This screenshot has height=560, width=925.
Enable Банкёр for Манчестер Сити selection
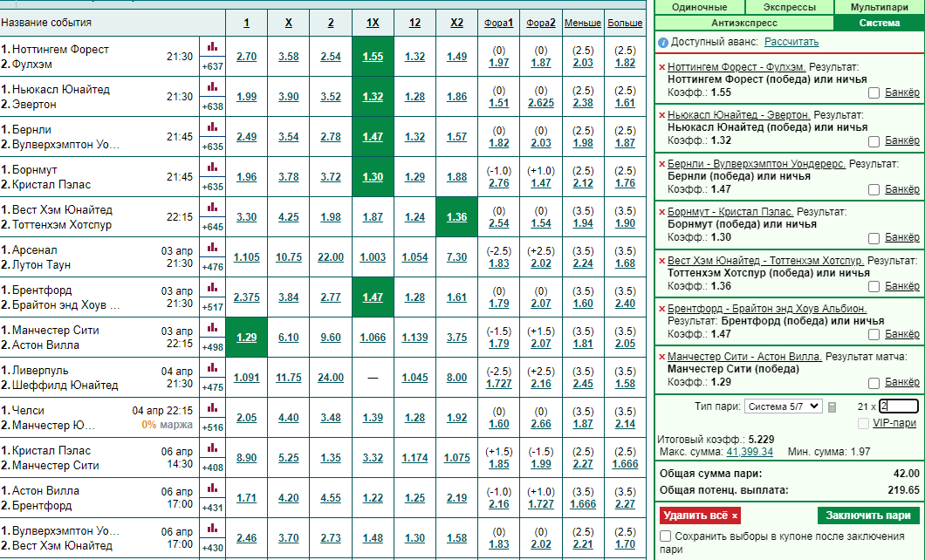tap(874, 383)
